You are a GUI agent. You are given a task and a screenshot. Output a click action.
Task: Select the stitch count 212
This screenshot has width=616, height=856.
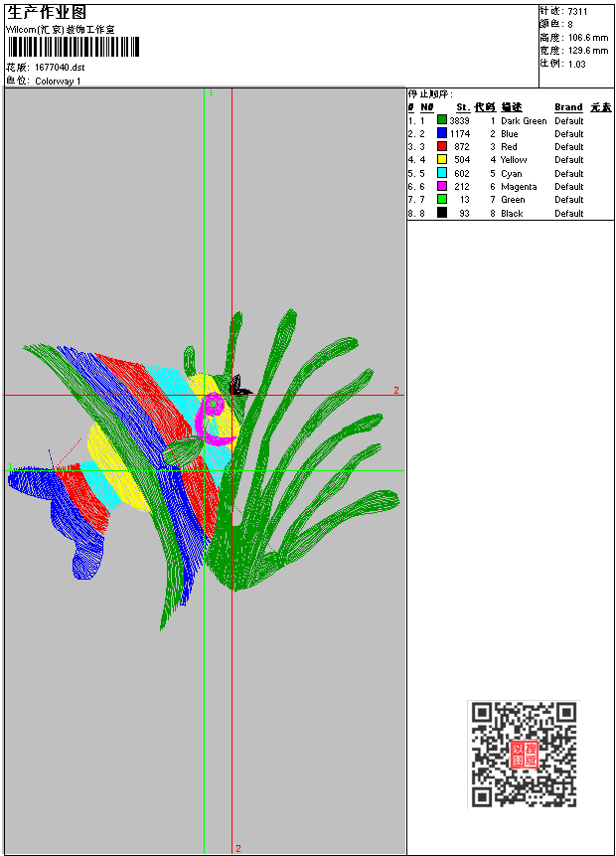point(462,187)
